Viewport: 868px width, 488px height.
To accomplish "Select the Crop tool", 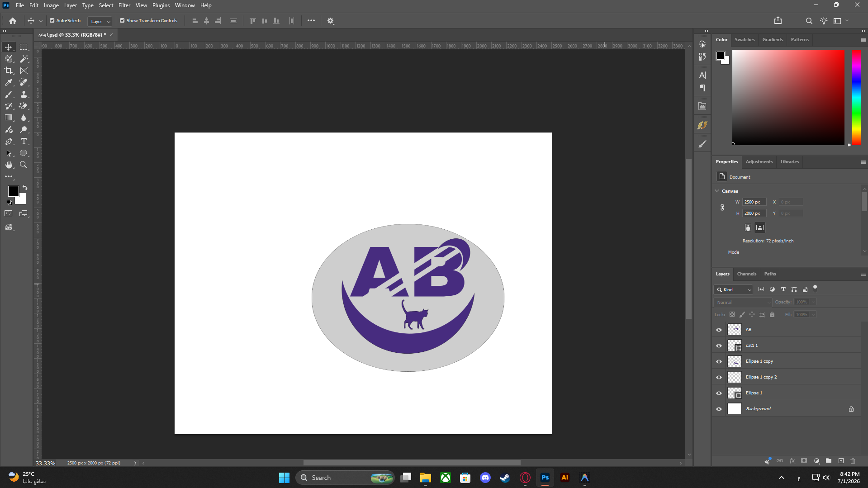I will pos(9,71).
